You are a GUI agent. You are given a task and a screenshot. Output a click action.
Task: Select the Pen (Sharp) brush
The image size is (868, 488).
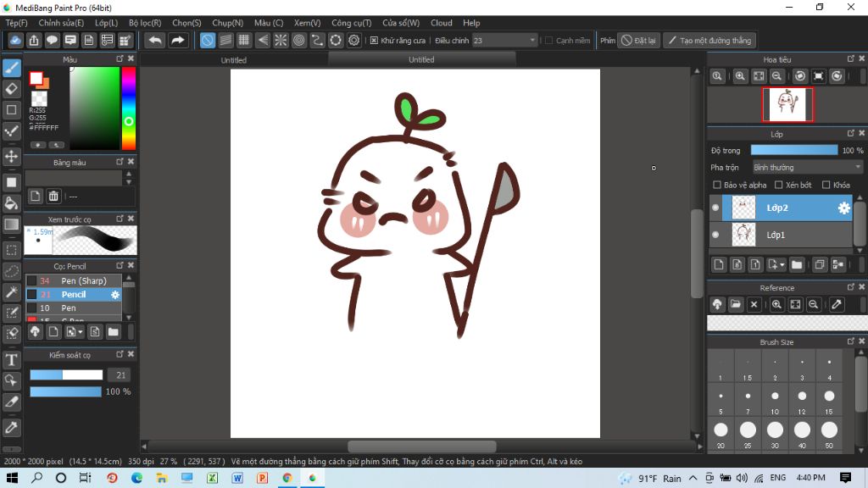[74, 281]
